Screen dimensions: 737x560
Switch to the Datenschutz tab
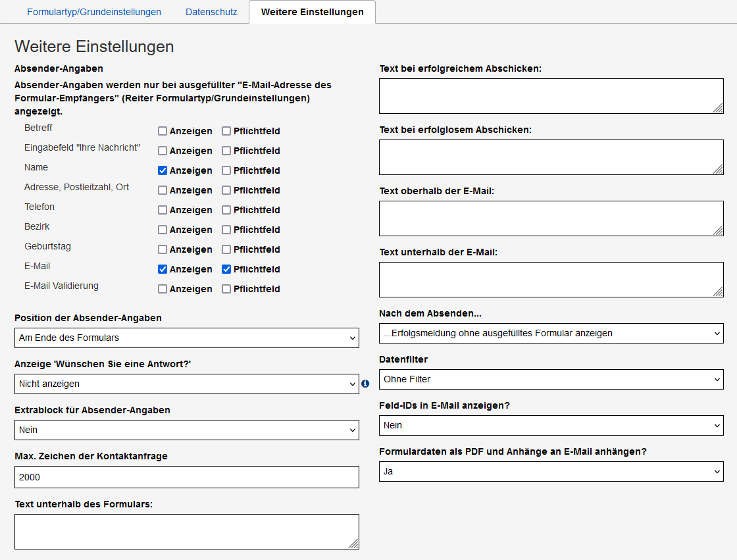click(211, 11)
